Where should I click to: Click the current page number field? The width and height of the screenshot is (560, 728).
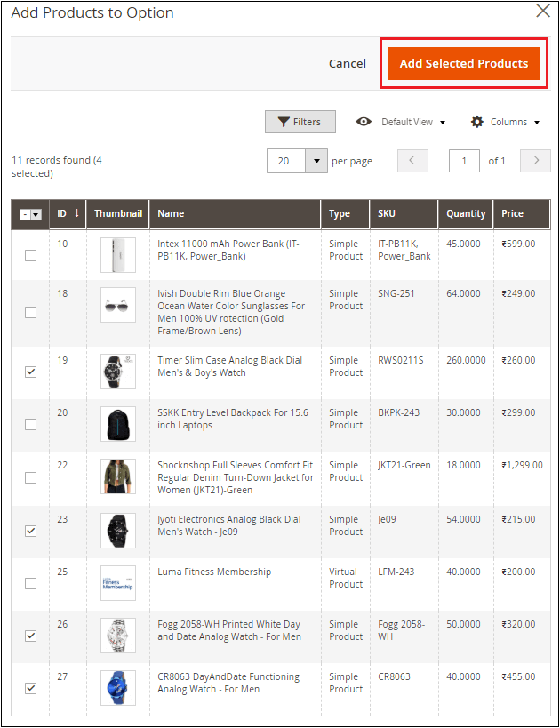(x=464, y=161)
